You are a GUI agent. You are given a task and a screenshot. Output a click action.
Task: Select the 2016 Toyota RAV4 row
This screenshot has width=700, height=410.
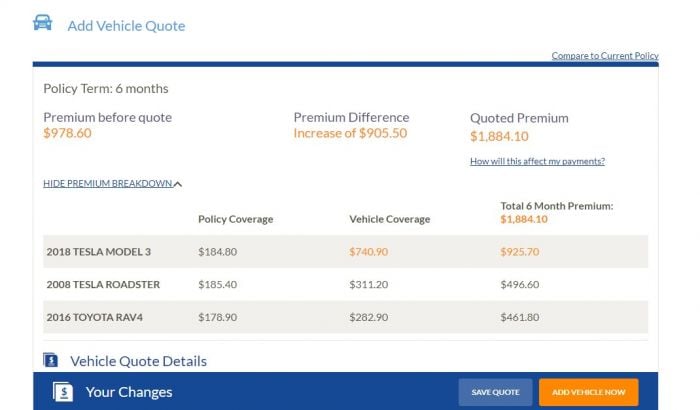point(96,317)
